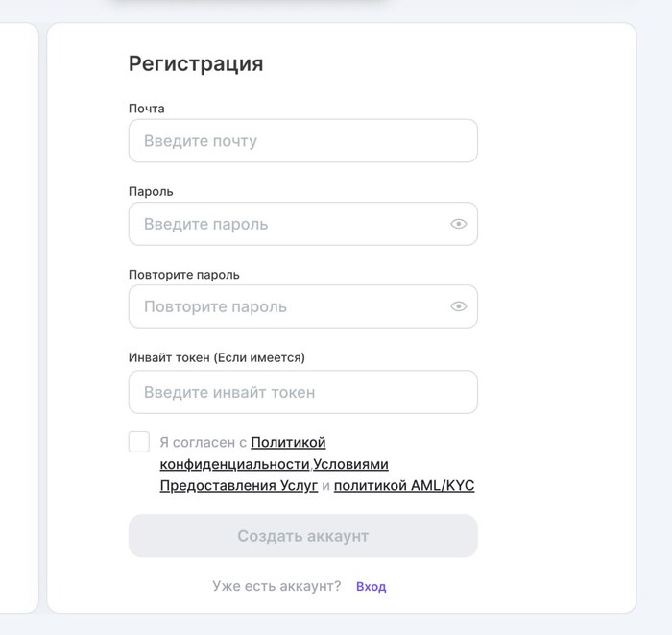Click the 'Повторите пароль' label text
Screen dimensions: 672x635
click(x=184, y=274)
